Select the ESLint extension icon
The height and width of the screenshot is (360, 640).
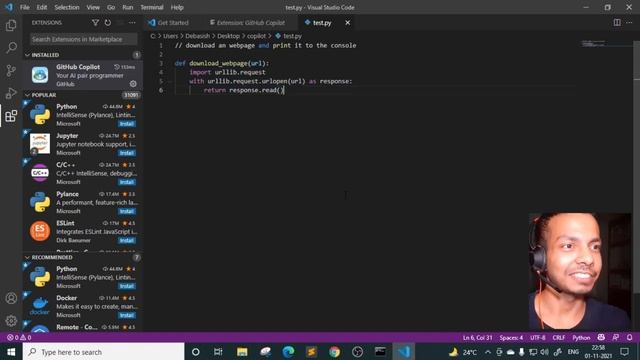tap(40, 231)
